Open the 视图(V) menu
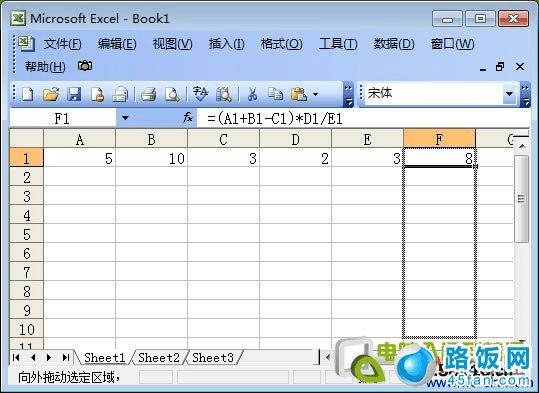This screenshot has width=539, height=393. pos(172,44)
